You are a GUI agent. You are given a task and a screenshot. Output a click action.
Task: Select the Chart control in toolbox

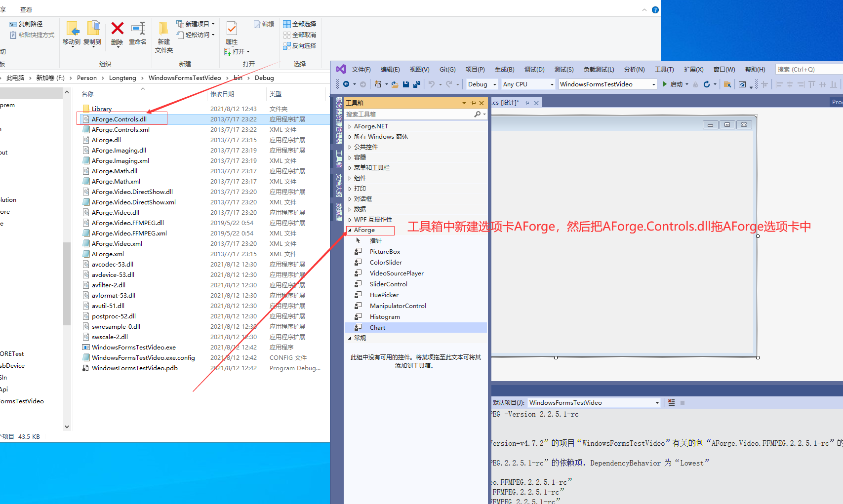tap(416, 328)
